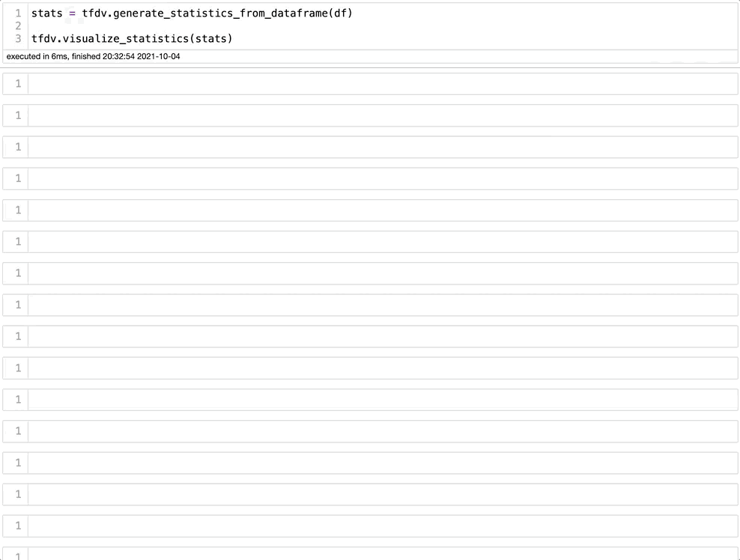Place cursor on blank line 2 of code cell
The image size is (740, 560).
click(225, 25)
